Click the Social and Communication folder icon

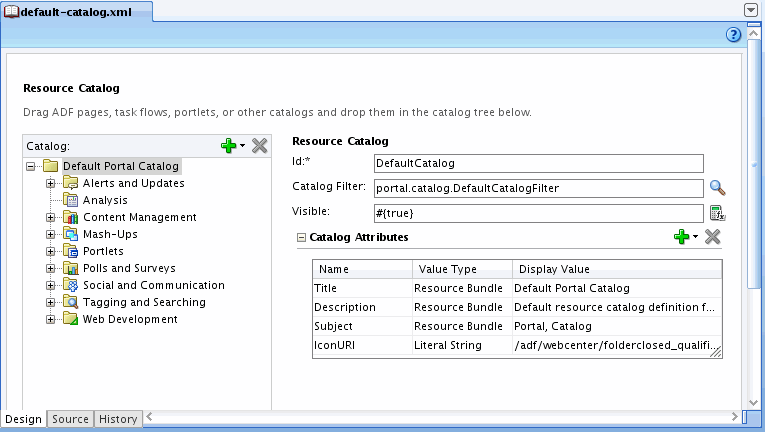(71, 285)
